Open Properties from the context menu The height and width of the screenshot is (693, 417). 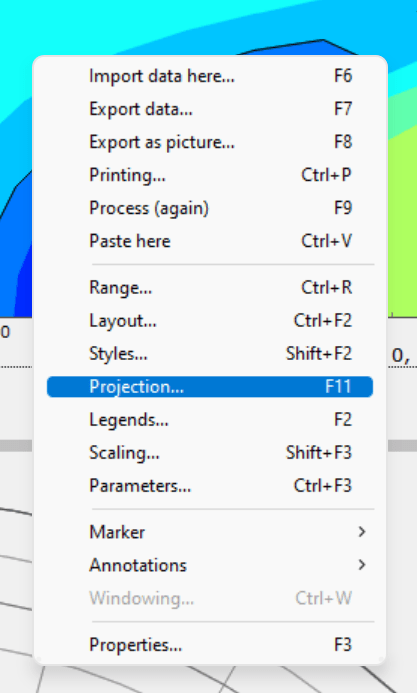210,645
